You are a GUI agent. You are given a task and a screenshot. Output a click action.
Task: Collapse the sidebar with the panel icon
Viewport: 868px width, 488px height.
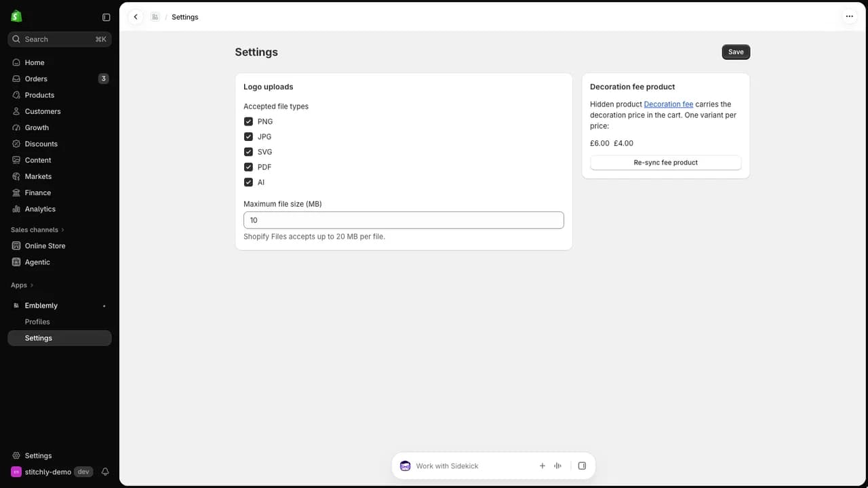[106, 17]
